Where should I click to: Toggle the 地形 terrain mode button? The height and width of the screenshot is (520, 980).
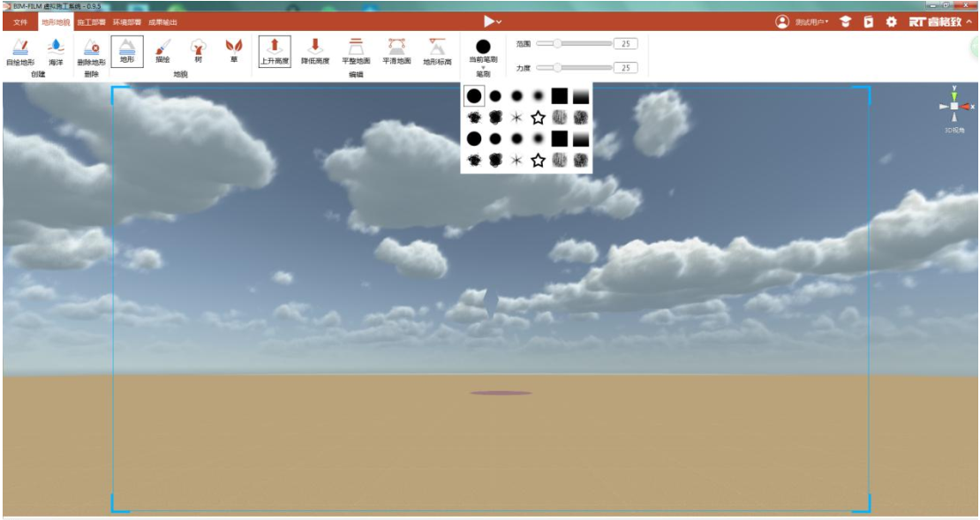[x=127, y=50]
